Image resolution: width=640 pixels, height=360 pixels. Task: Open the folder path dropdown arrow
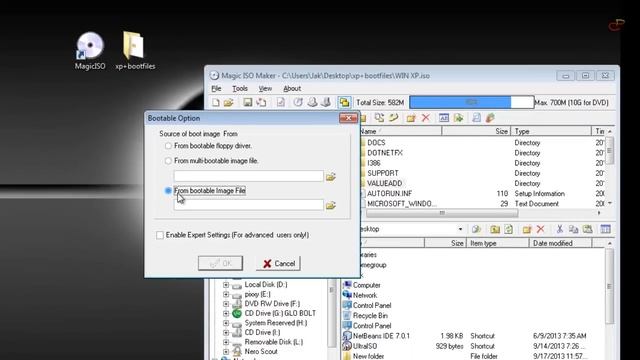[460, 229]
